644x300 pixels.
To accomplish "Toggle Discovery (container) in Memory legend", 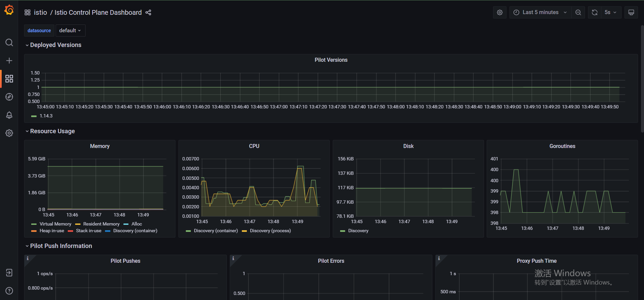I will point(135,231).
